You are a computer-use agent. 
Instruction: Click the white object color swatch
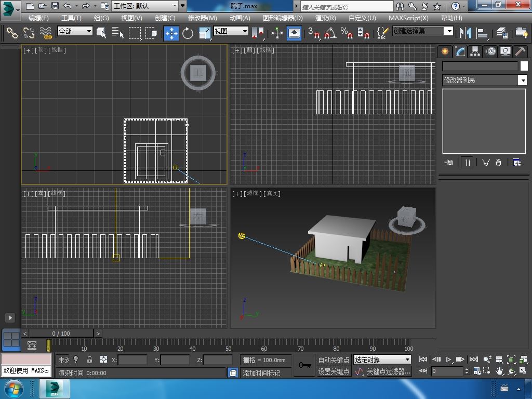pyautogui.click(x=524, y=66)
